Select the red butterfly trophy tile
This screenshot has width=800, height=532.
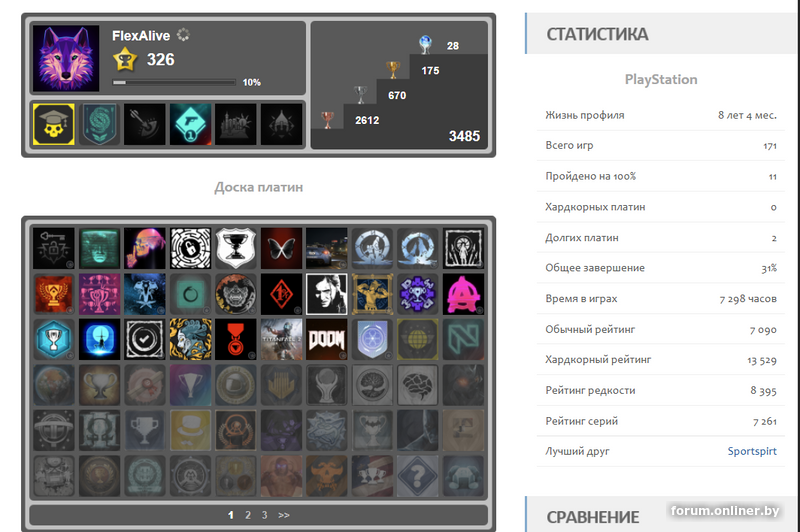281,248
